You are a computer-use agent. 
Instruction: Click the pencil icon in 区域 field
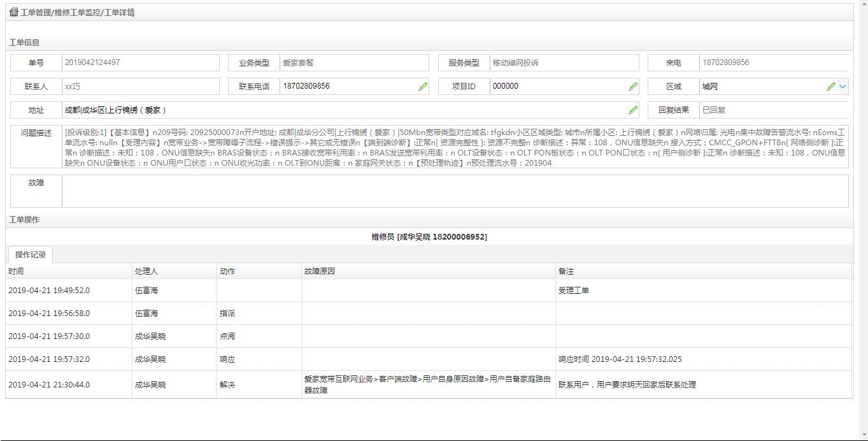[x=830, y=87]
